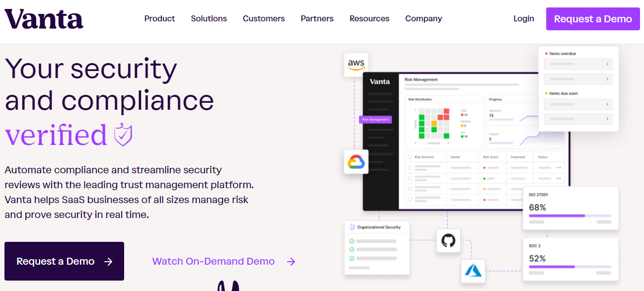Click the Vanta logo in the header
Image resolution: width=644 pixels, height=291 pixels.
pyautogui.click(x=44, y=19)
